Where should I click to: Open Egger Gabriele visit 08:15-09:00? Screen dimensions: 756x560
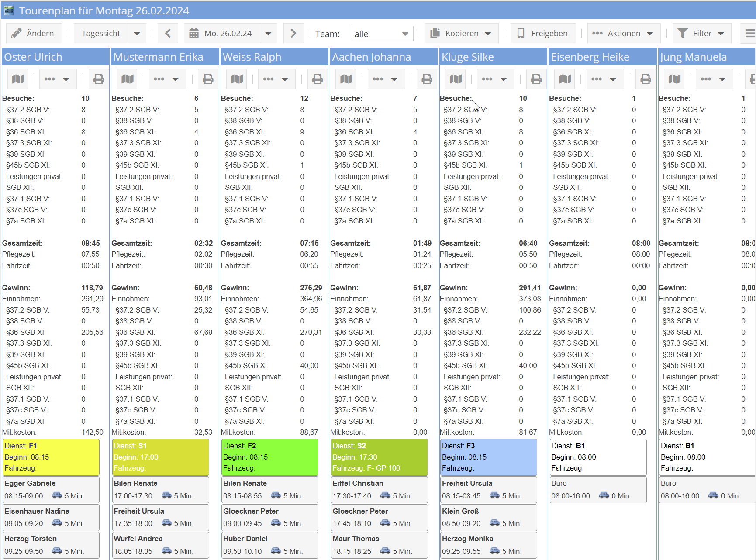pos(51,489)
